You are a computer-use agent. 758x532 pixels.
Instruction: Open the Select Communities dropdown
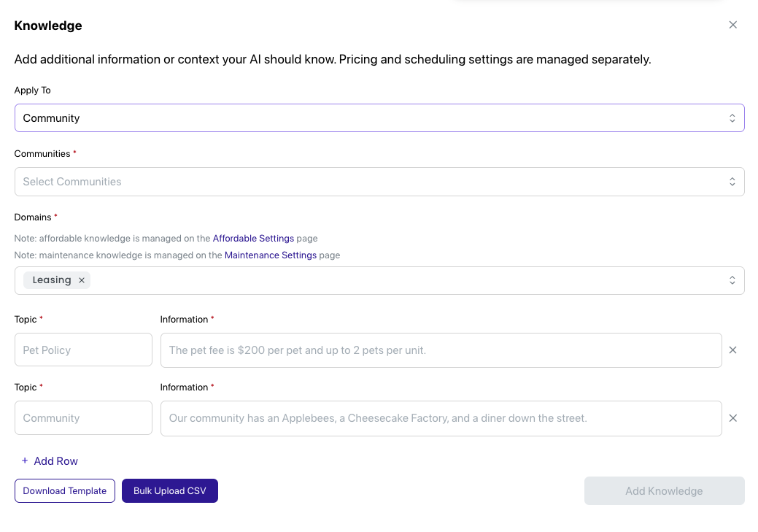tap(379, 182)
